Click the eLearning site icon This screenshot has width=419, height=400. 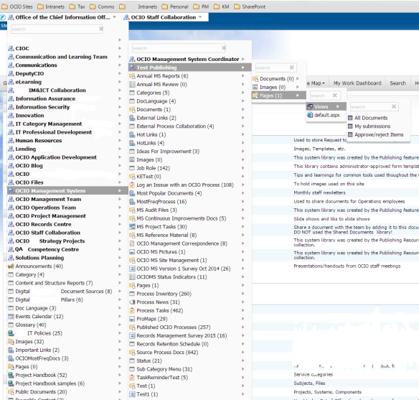click(x=11, y=82)
